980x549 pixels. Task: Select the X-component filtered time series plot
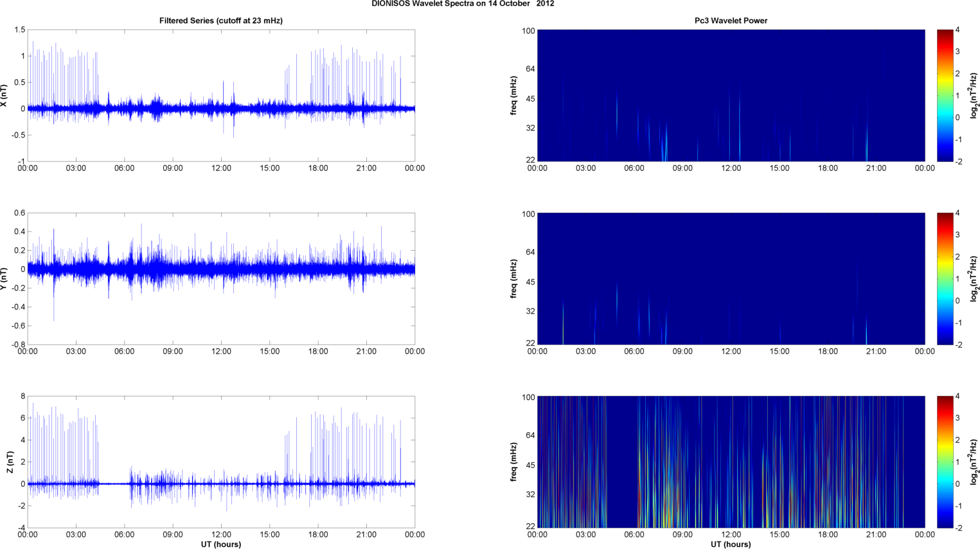[x=221, y=96]
